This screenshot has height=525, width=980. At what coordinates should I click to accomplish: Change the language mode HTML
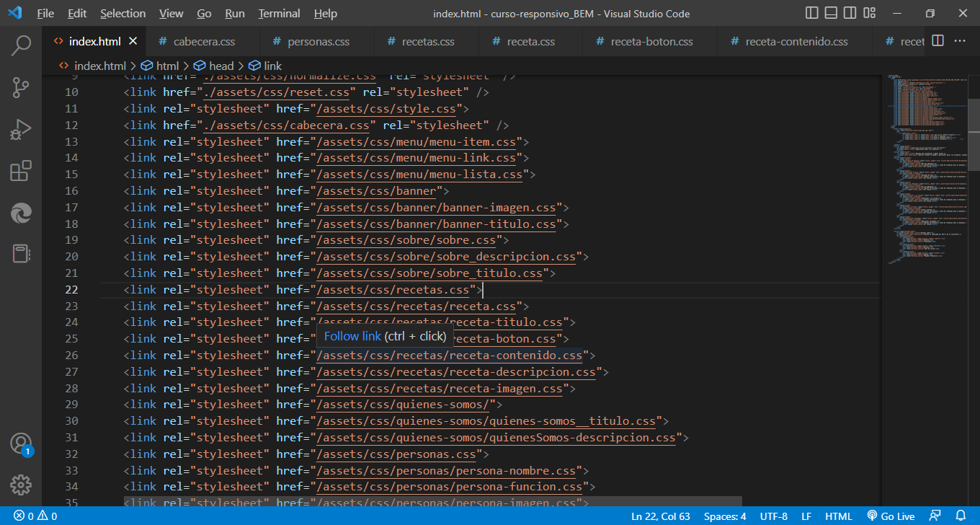tap(839, 516)
